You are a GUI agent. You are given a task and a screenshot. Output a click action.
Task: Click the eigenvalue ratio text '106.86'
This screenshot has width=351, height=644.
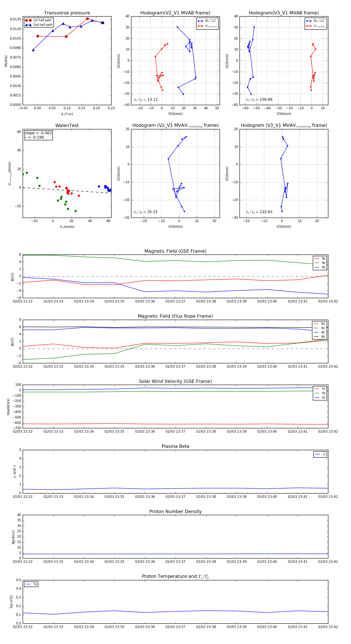[266, 100]
